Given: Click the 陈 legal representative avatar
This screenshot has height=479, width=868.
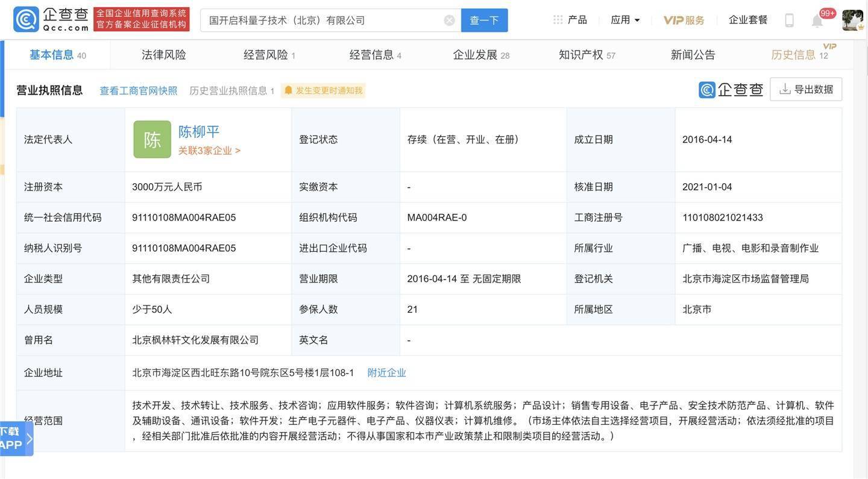Looking at the screenshot, I should click(x=152, y=139).
